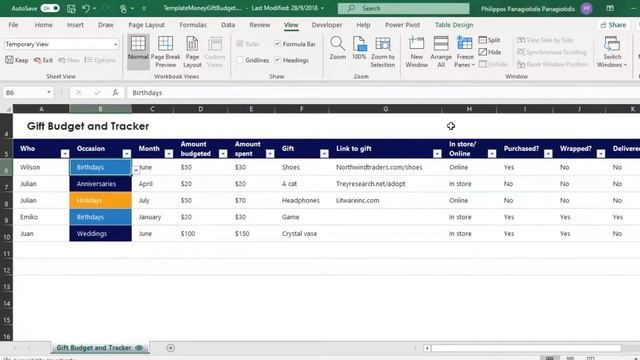Click the Ribbon Display Options icon
This screenshot has width=640, height=360.
[x=610, y=8]
